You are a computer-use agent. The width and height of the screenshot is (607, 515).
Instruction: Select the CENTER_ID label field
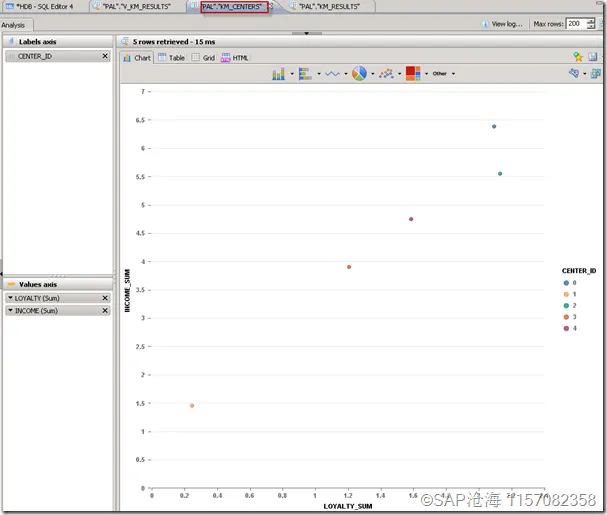tap(58, 56)
